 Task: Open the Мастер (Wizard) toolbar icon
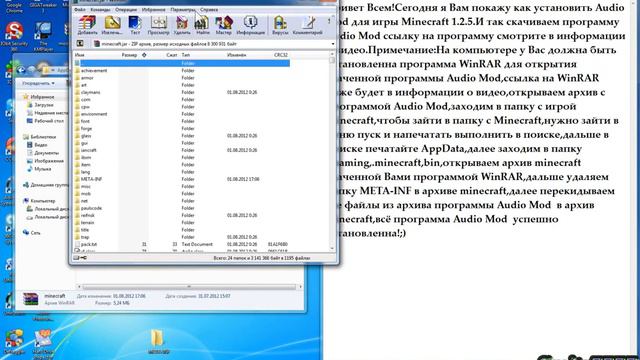tap(223, 25)
